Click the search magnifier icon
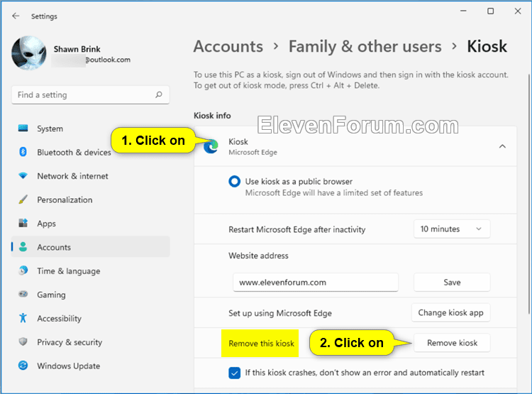Screen dimensions: 532x394 coord(159,94)
